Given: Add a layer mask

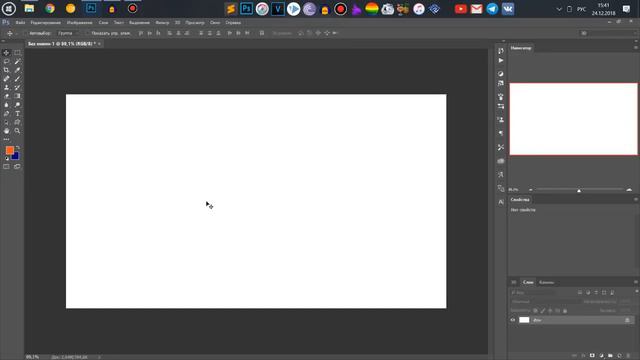Looking at the screenshot, I should pyautogui.click(x=592, y=356).
